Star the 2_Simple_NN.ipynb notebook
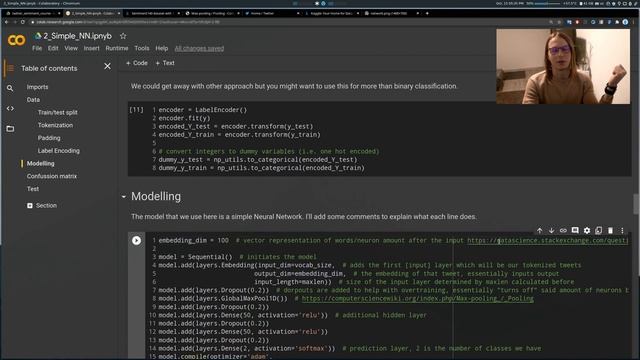Image resolution: width=640 pixels, height=360 pixels. pyautogui.click(x=123, y=36)
